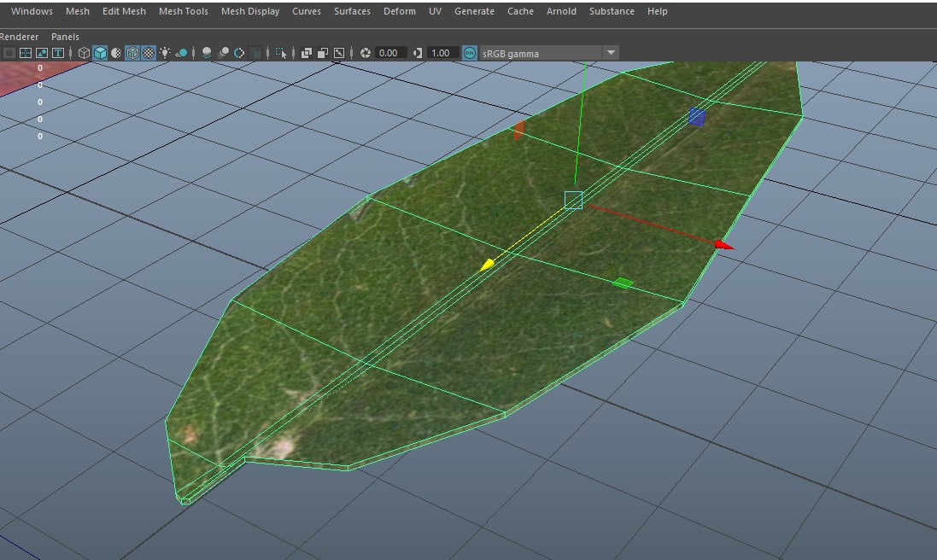Toggle wireframe on shaded icon
Screen dimensions: 937x560
click(x=132, y=53)
